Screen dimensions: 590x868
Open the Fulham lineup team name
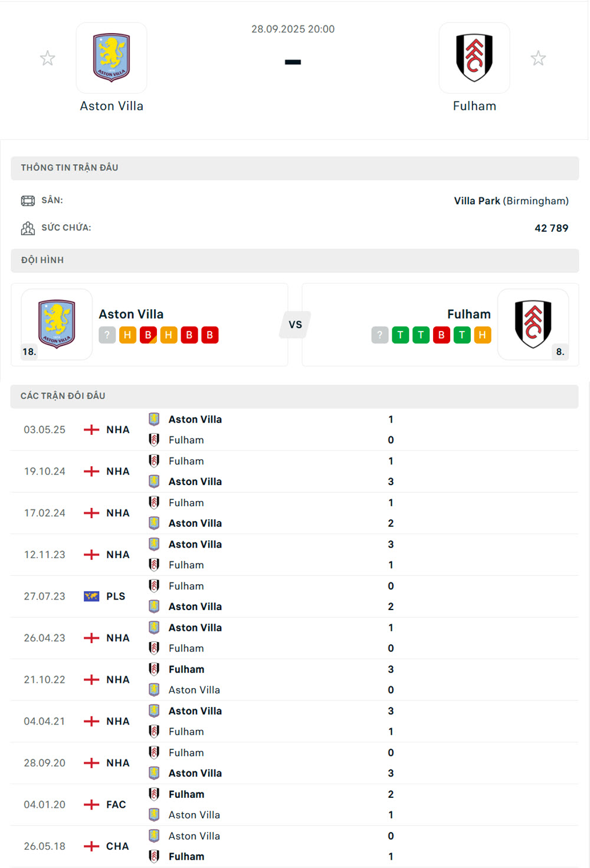tap(468, 314)
